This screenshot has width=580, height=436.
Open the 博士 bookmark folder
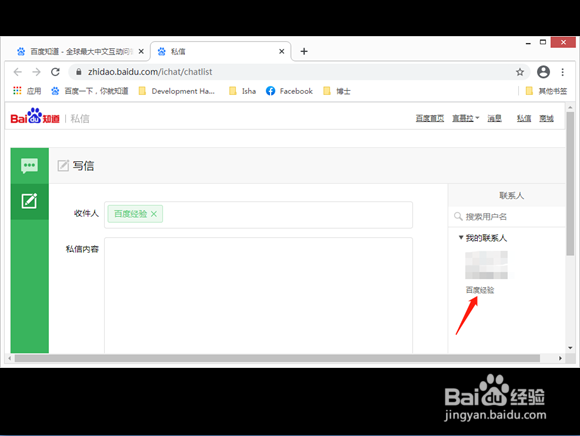(337, 91)
